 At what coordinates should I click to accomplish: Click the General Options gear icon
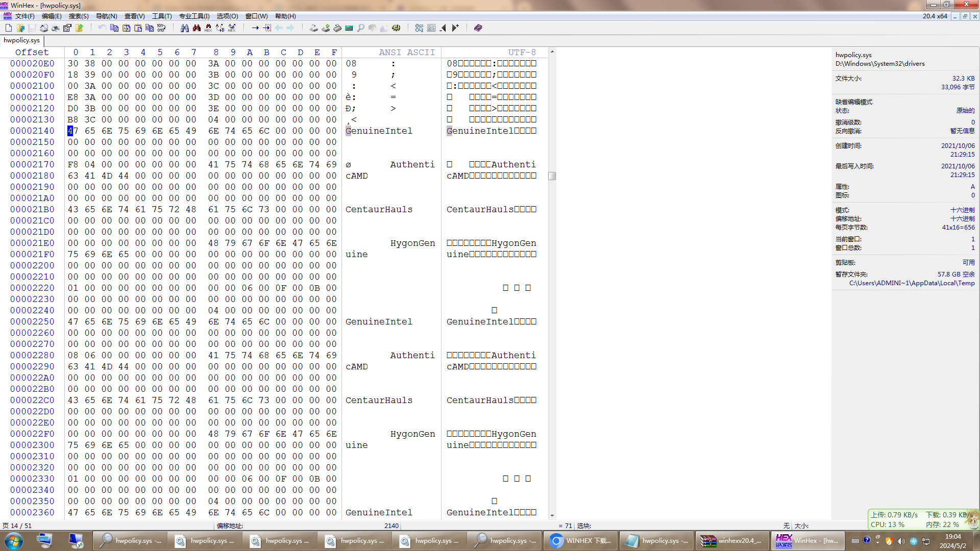396,28
